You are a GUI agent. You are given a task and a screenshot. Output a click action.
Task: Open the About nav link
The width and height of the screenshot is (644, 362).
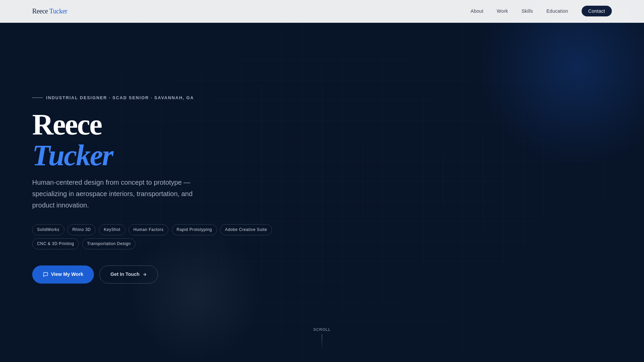coord(477,11)
